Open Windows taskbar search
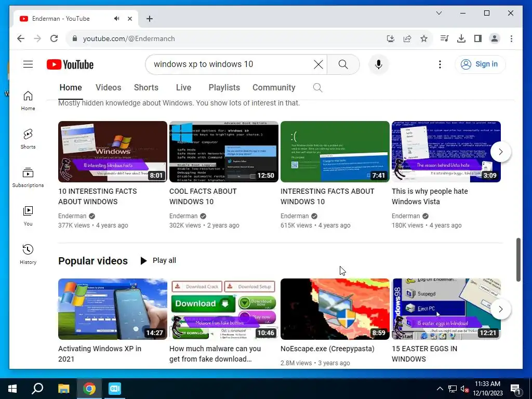This screenshot has height=399, width=532. click(37, 389)
